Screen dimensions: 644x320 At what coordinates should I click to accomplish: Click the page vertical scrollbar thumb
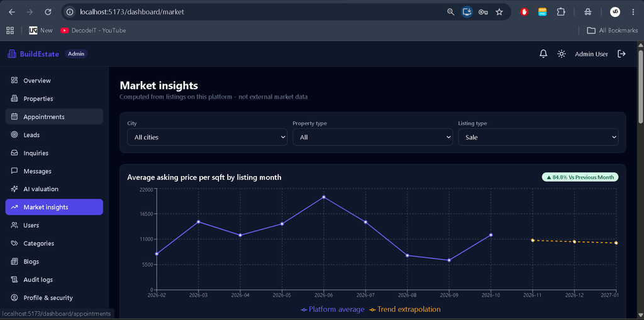coord(640,86)
